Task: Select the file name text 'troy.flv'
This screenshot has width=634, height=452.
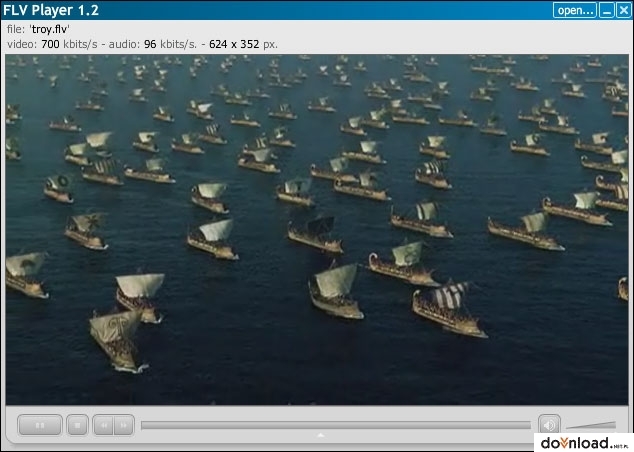Action: (x=49, y=29)
